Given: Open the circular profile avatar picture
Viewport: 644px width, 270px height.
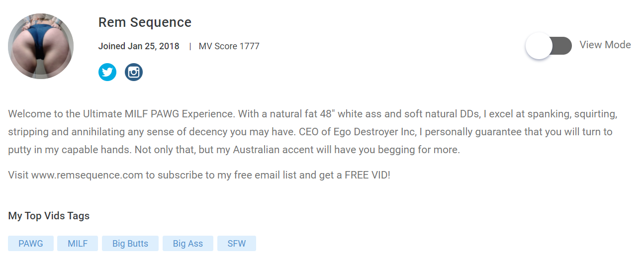Looking at the screenshot, I should click(x=41, y=46).
